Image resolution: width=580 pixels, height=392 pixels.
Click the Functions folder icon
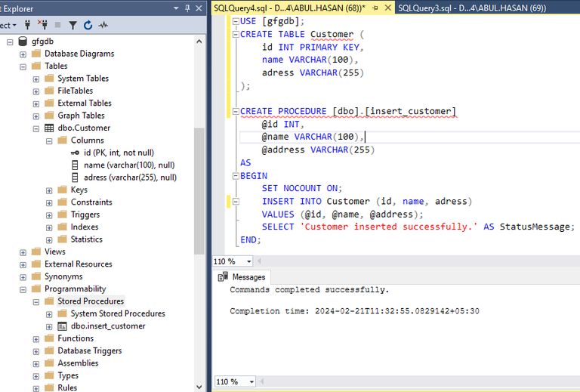49,338
